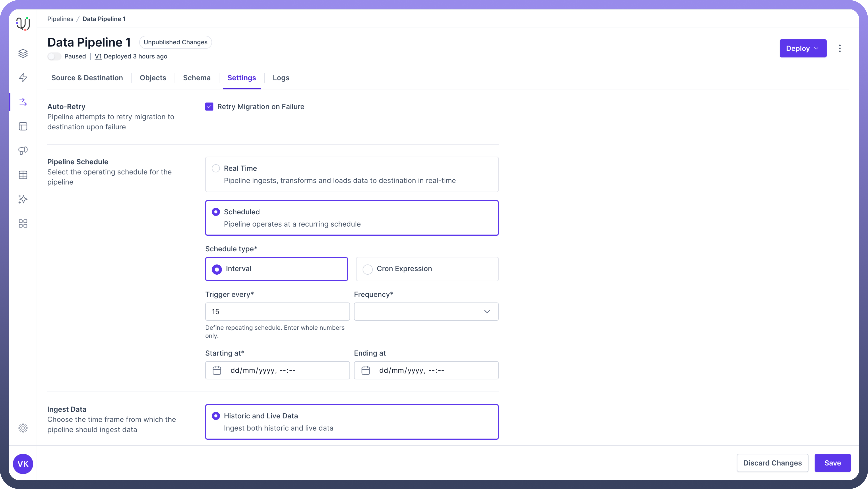Switch to the Logs tab
868x489 pixels.
click(281, 78)
